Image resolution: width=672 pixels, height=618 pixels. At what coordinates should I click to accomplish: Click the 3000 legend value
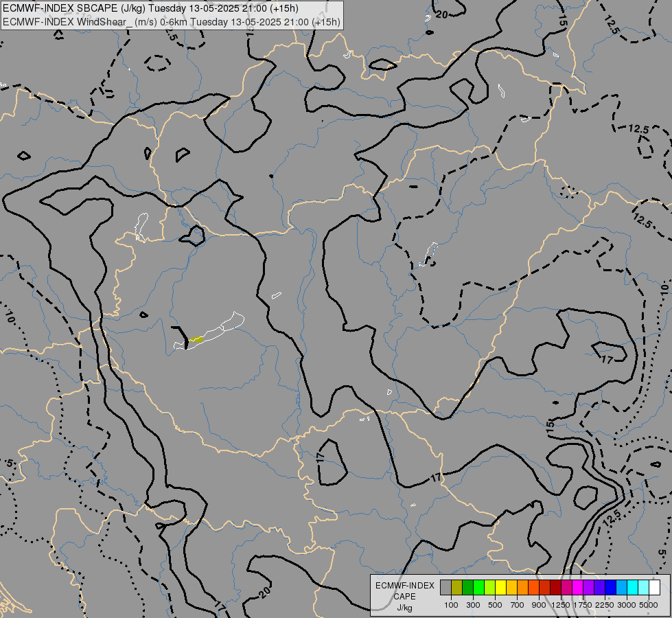(627, 605)
